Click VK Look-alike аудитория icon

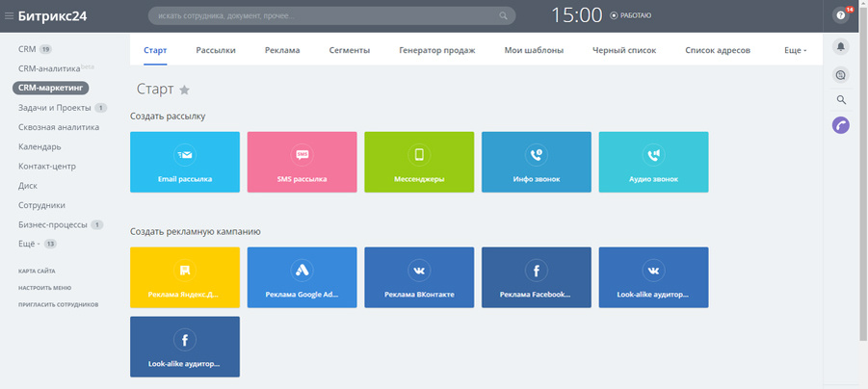coord(654,271)
